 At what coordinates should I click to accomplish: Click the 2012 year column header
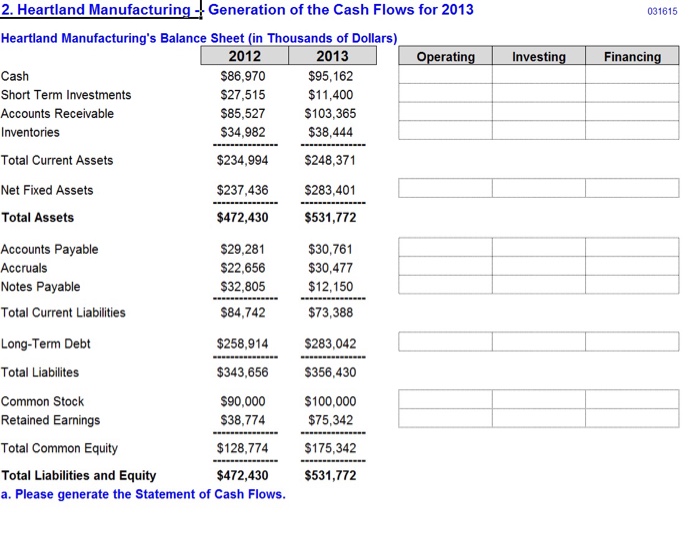point(244,57)
